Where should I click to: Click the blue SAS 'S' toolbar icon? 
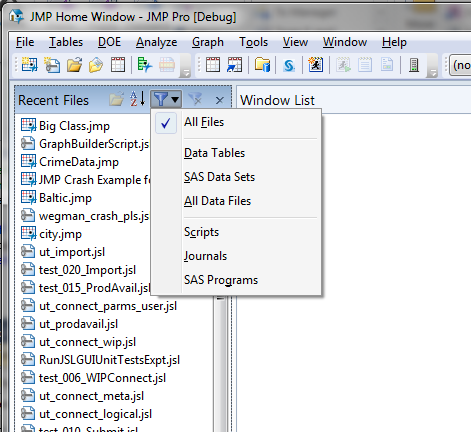(x=289, y=65)
